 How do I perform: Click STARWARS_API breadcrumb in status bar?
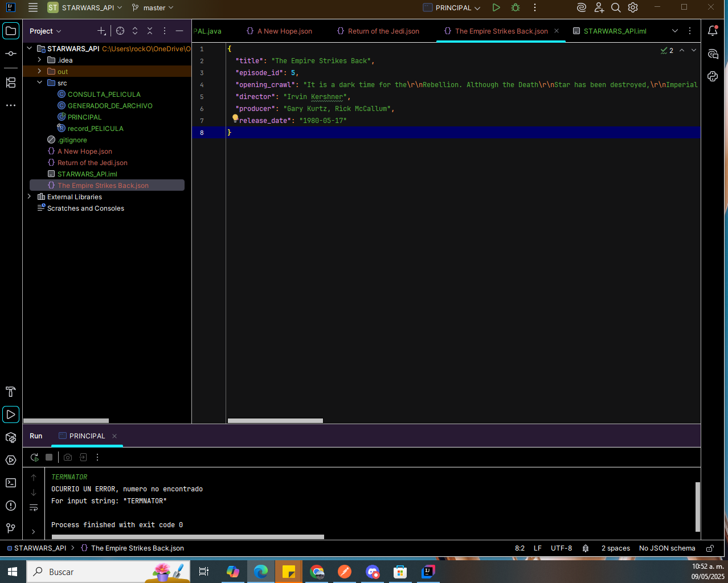(x=37, y=548)
